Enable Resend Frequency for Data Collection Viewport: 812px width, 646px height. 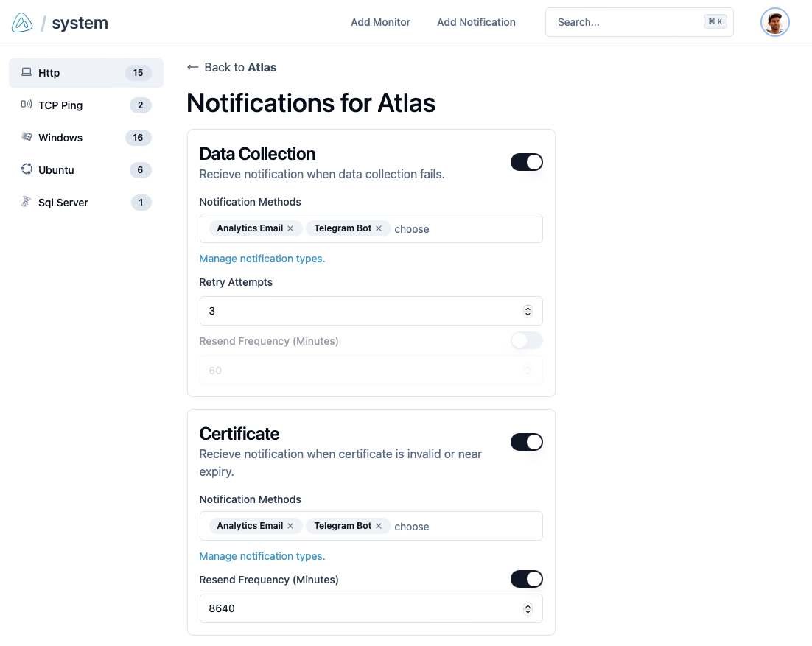526,340
